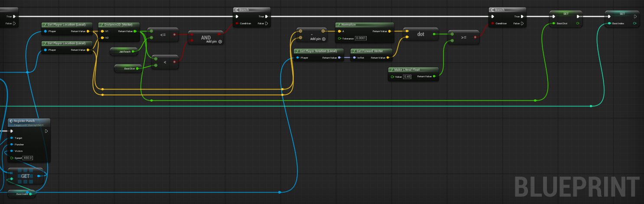644x204 pixels.
Task: Click the InRot pin on Get Forward Vector
Action: pos(354,58)
